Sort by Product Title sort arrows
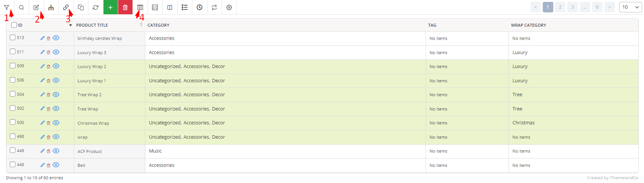Screen dimensions: 644x183 tap(142, 24)
